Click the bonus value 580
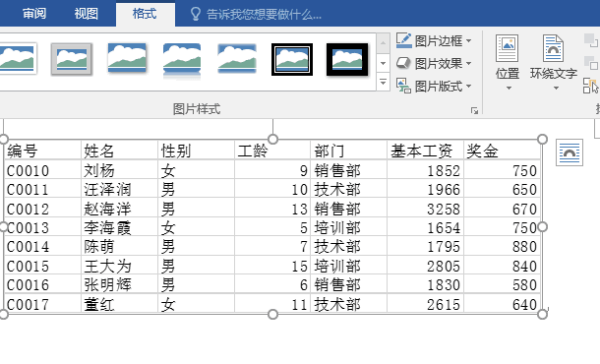600x364 pixels. pyautogui.click(x=525, y=285)
